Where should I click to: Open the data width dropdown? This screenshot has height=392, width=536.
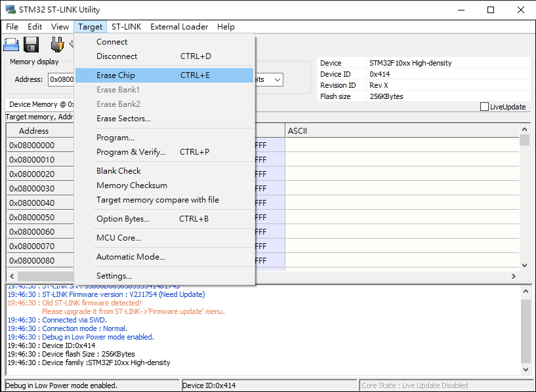(278, 80)
